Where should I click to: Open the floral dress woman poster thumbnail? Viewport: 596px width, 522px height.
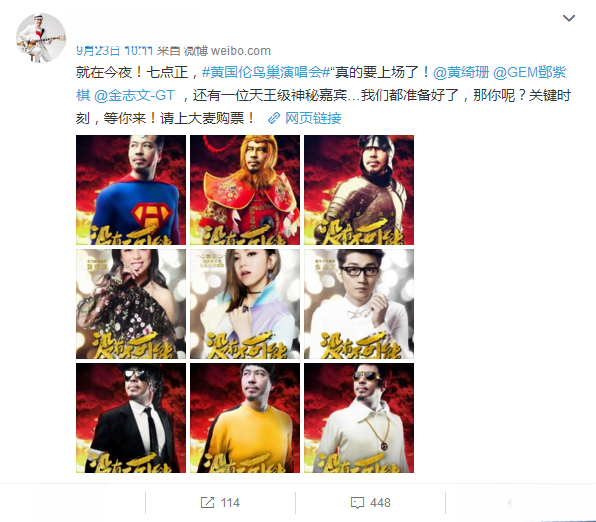pyautogui.click(x=131, y=304)
